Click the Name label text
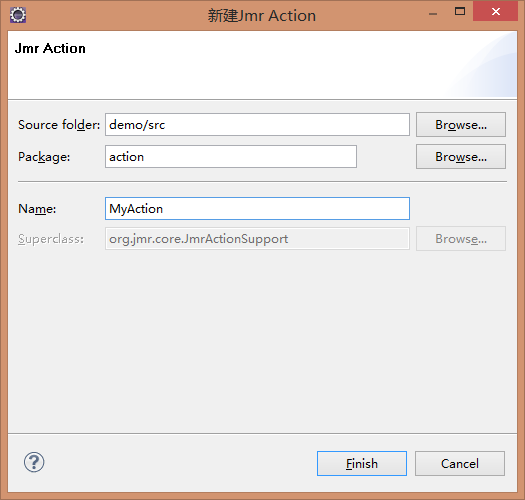Screen dimensions: 525x500 (37, 209)
